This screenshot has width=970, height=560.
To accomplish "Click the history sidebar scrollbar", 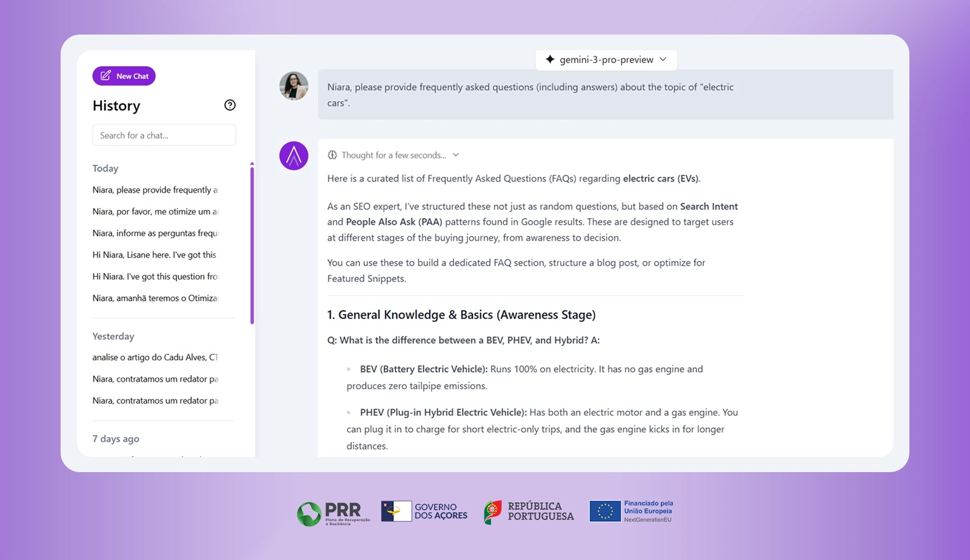I will click(x=252, y=242).
